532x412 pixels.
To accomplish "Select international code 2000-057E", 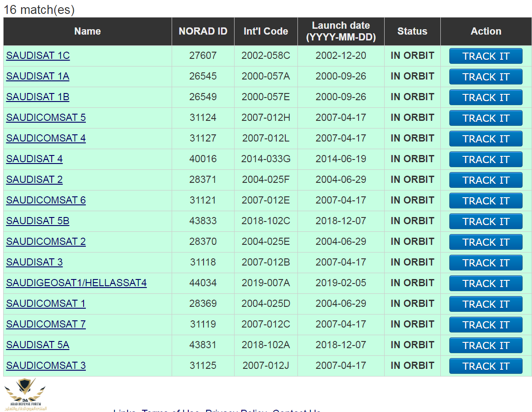I will (266, 97).
